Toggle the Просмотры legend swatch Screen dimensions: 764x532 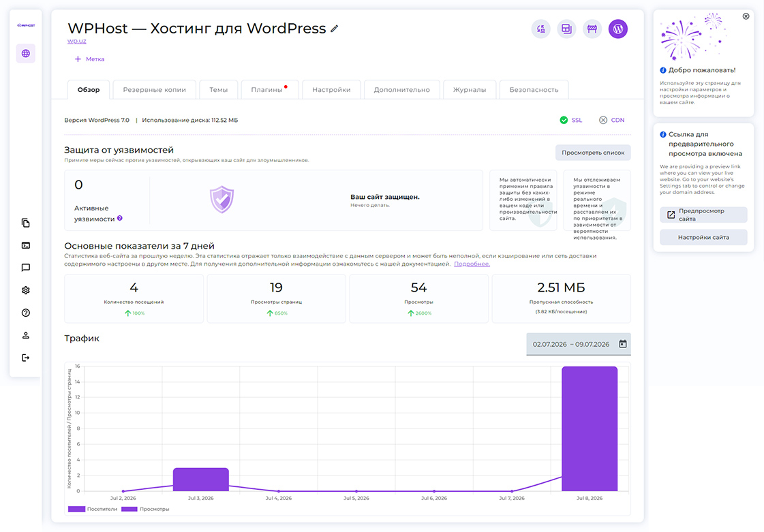point(129,509)
